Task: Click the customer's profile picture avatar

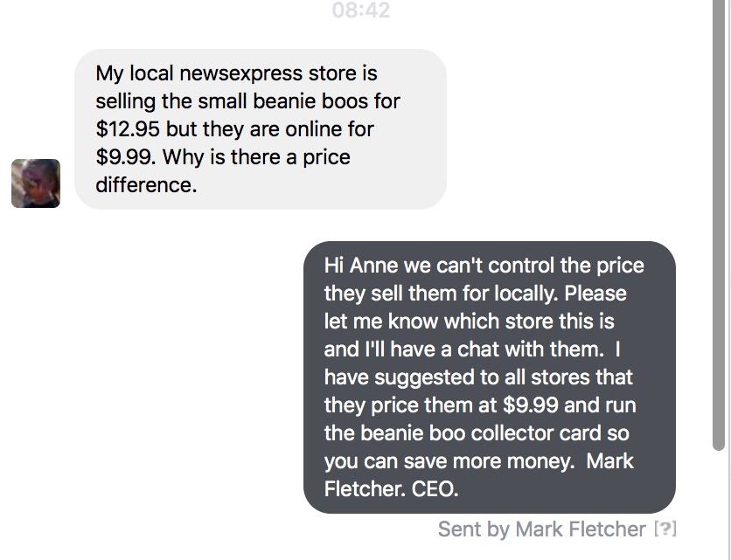Action: [x=36, y=183]
